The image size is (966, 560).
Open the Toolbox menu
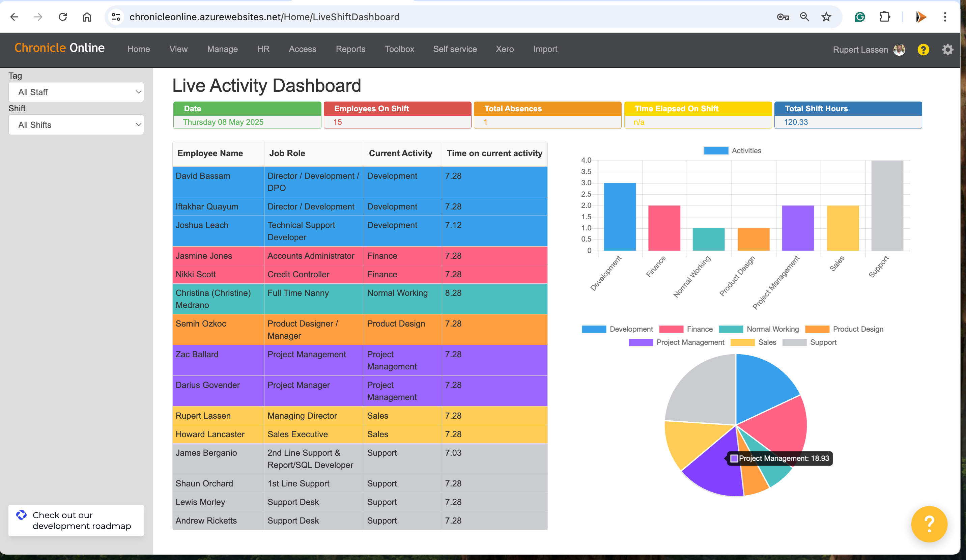point(399,49)
